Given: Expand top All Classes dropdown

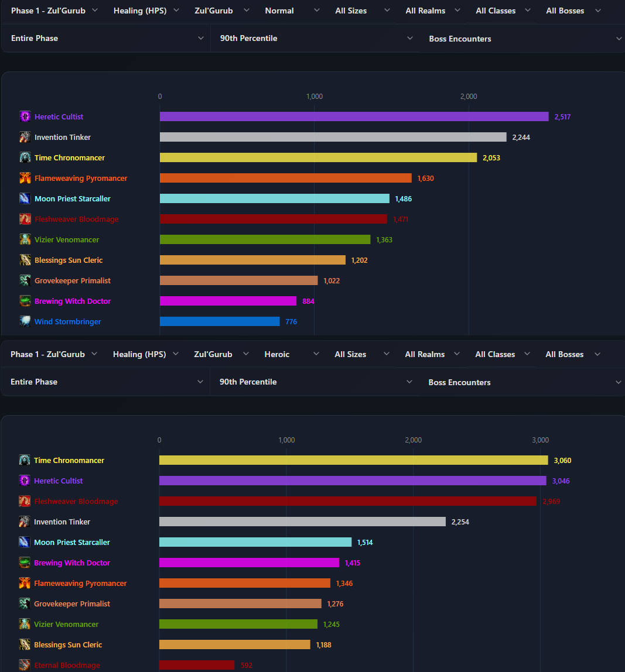Looking at the screenshot, I should [x=503, y=11].
